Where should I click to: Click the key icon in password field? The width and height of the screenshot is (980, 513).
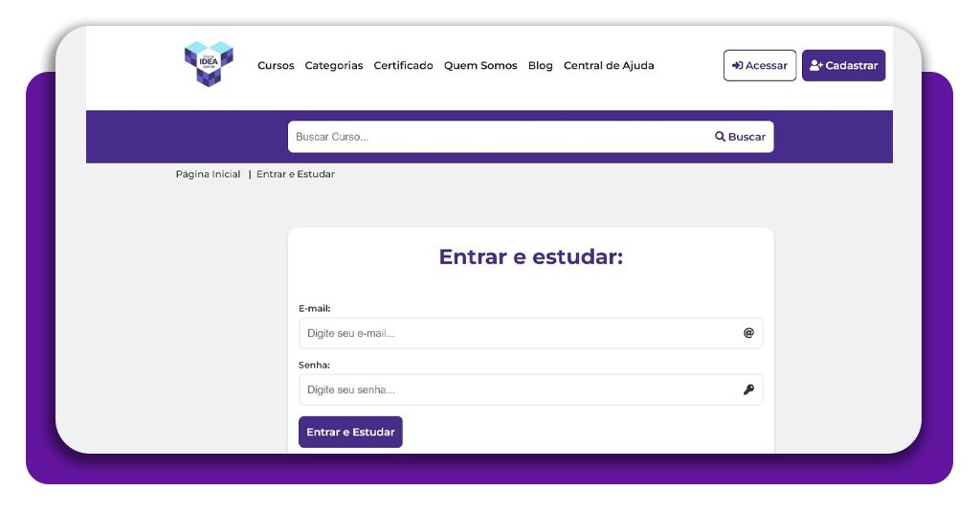click(748, 390)
